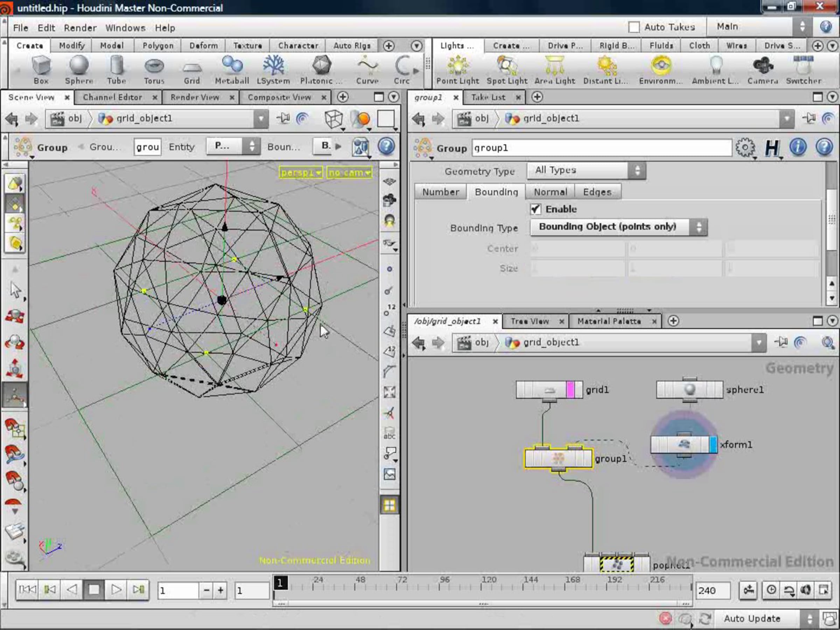This screenshot has width=840, height=630.
Task: Expand the Geometry Type All Types dropdown
Action: point(586,170)
